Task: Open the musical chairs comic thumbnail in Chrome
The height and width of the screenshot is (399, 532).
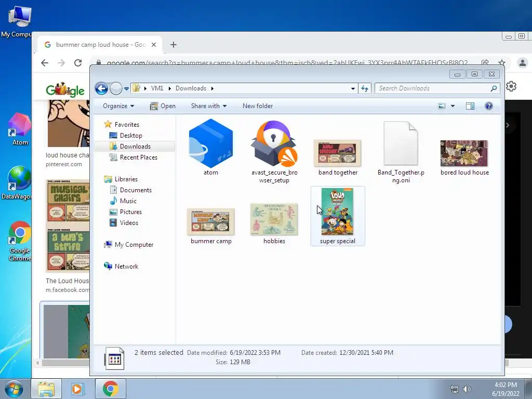Action: [x=68, y=225]
